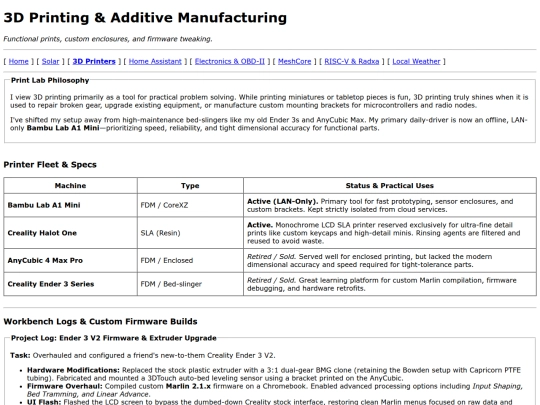The width and height of the screenshot is (540, 405).
Task: Open the Home Assistant link
Action: pyautogui.click(x=155, y=61)
